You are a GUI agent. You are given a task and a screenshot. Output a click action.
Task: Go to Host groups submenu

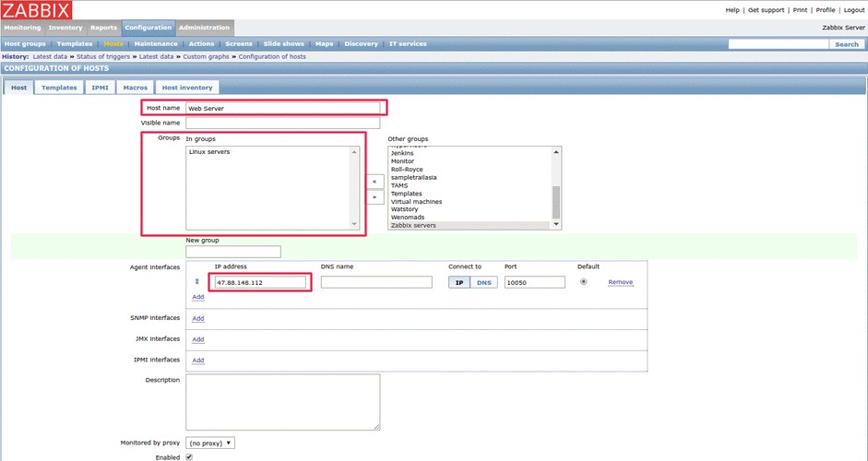click(x=25, y=43)
